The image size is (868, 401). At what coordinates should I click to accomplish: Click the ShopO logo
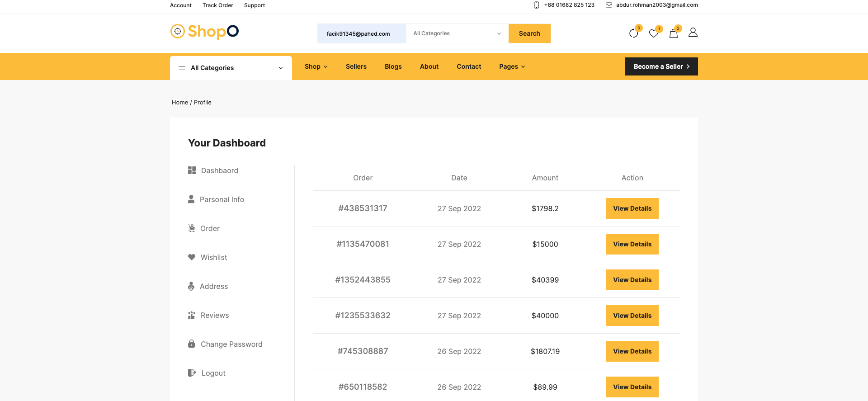[x=204, y=32]
